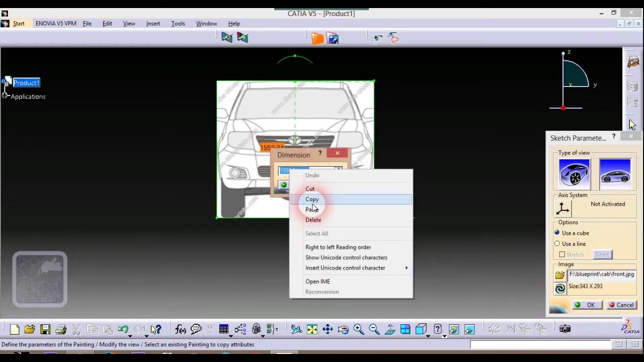The height and width of the screenshot is (362, 644).
Task: Click the Normal View icon
Action: click(x=390, y=329)
